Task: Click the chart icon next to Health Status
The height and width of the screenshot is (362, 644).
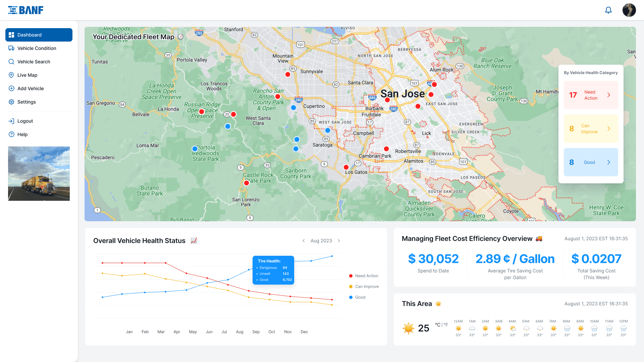Action: (x=194, y=241)
